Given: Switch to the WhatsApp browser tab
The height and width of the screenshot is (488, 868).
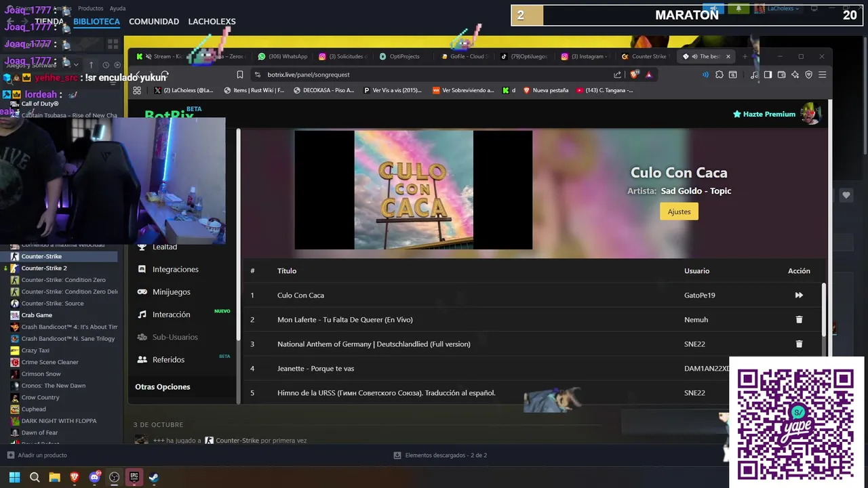Looking at the screenshot, I should pyautogui.click(x=283, y=56).
